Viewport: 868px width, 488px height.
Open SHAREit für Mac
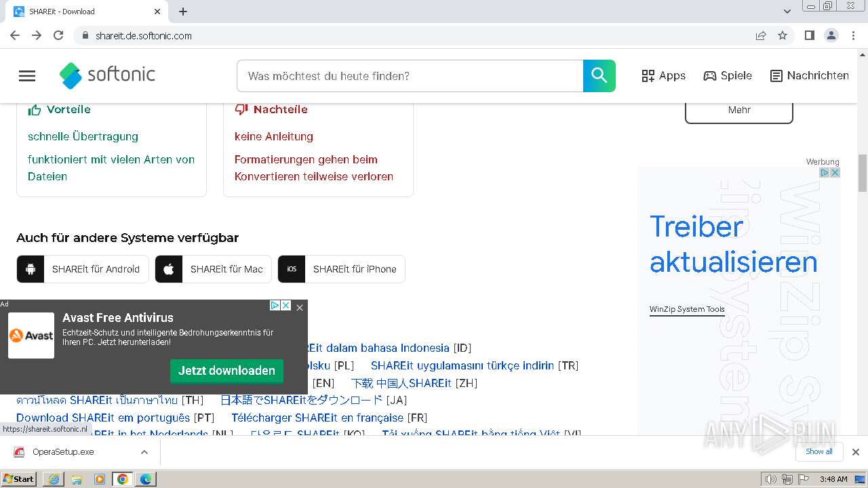coord(213,269)
